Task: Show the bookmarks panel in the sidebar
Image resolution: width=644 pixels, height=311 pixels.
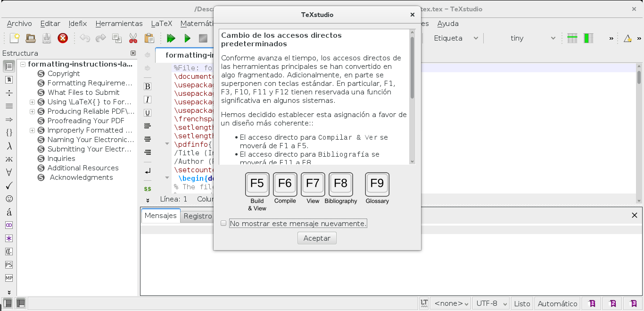Action: pyautogui.click(x=9, y=80)
